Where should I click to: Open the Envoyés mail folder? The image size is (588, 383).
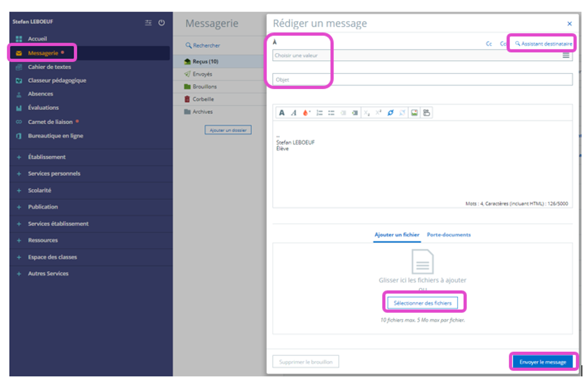[202, 74]
